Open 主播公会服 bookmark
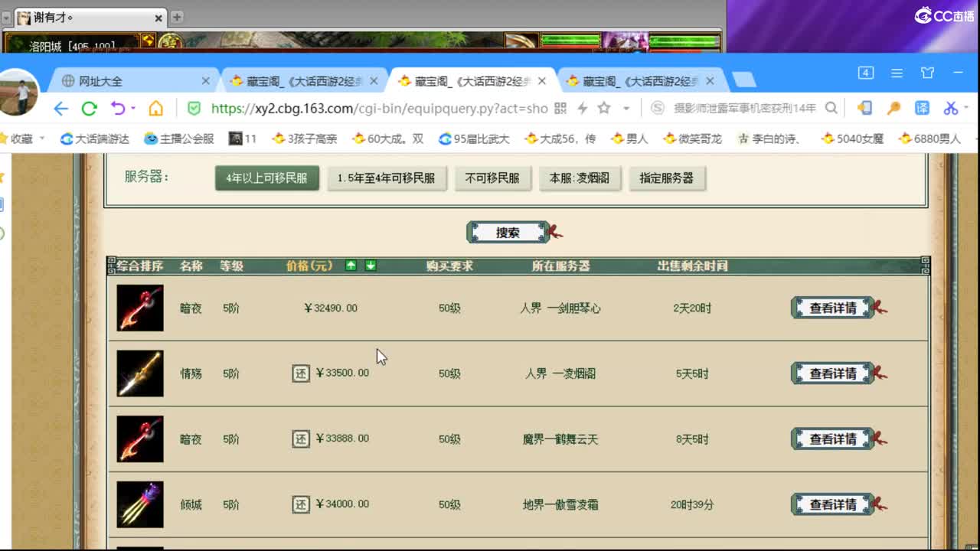This screenshot has height=551, width=980. [179, 139]
